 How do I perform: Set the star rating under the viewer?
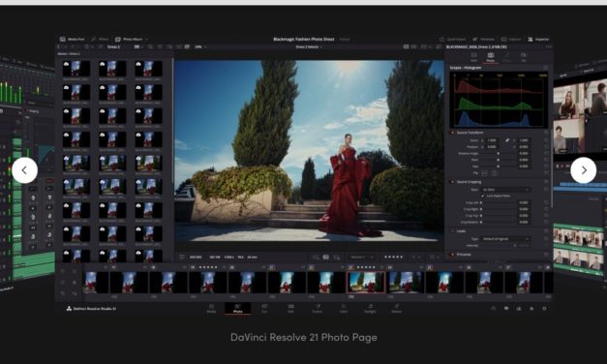click(x=393, y=258)
